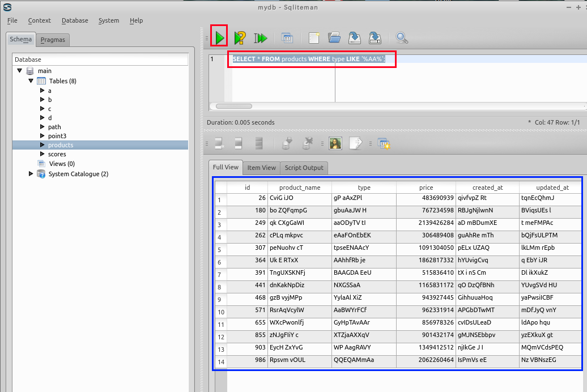The image size is (587, 392).
Task: Sort by the product_name column header
Action: (300, 187)
